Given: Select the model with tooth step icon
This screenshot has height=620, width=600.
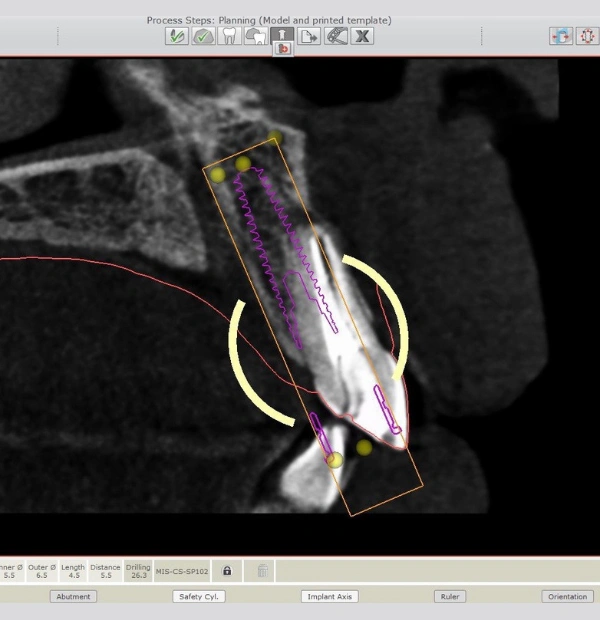Looking at the screenshot, I should (256, 35).
